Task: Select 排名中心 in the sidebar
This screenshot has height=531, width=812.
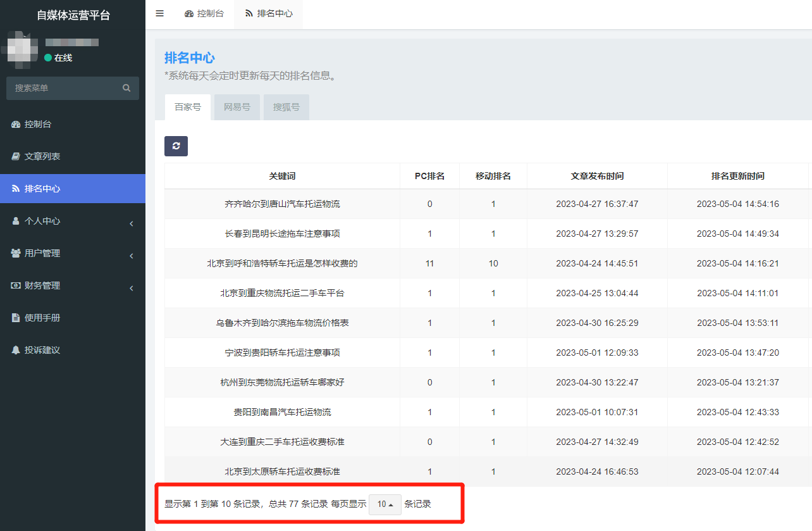Action: tap(42, 189)
